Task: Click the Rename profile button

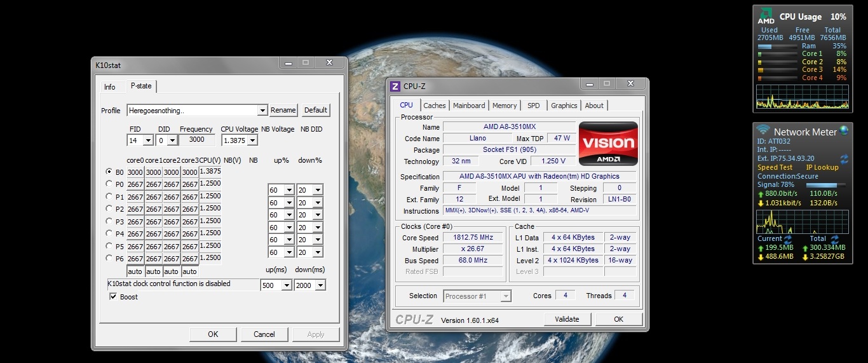Action: click(283, 110)
